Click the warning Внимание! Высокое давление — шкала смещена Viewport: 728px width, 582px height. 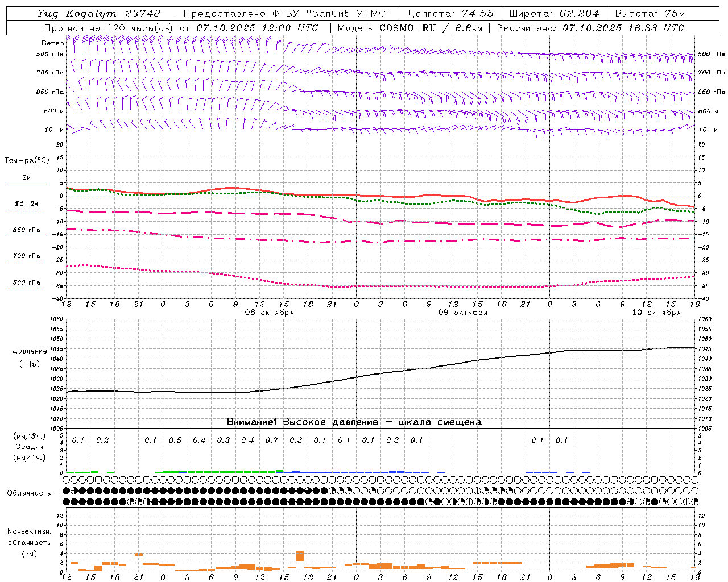354,422
